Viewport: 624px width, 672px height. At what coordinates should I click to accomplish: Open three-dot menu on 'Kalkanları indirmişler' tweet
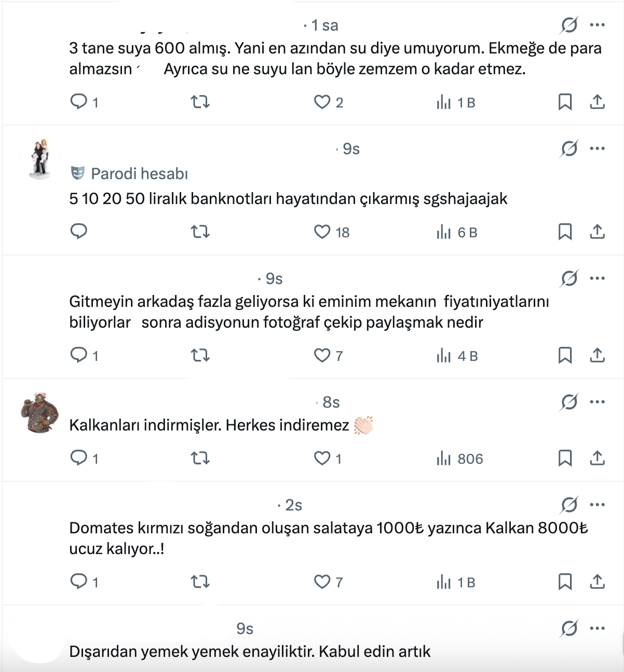pos(598,402)
